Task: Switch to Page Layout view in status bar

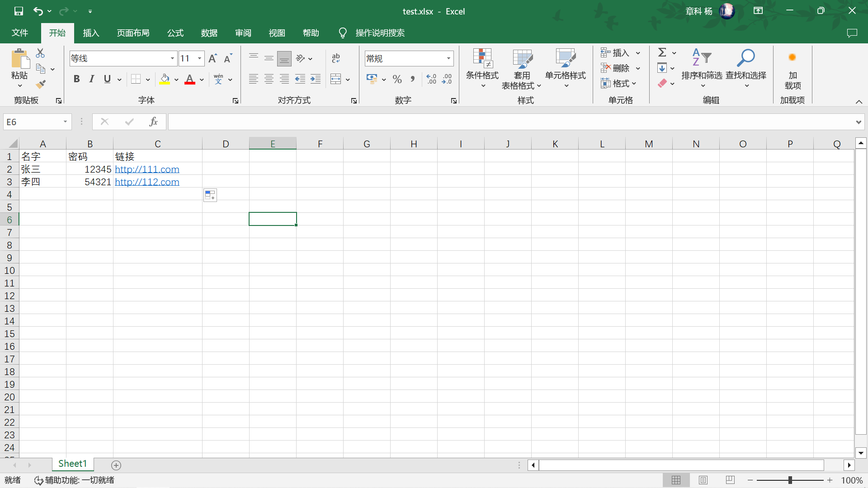Action: point(703,480)
